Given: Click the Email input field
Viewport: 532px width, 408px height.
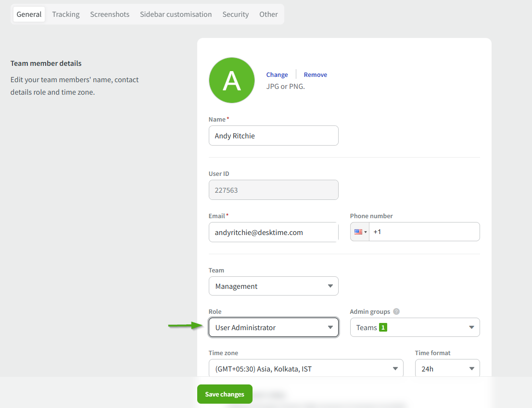Looking at the screenshot, I should [273, 232].
